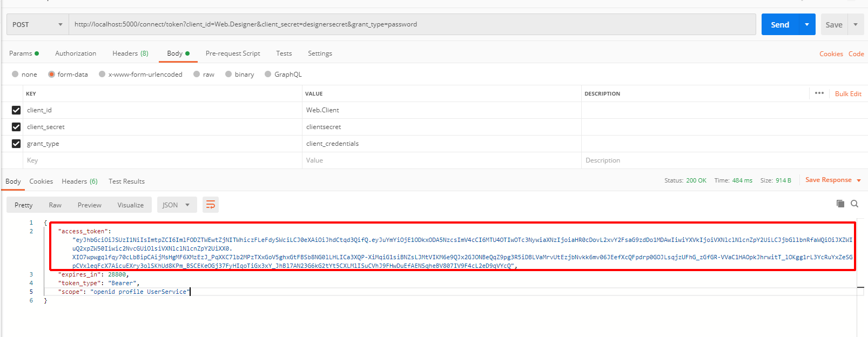Click into the request URL field
This screenshot has width=868, height=337.
click(x=412, y=24)
